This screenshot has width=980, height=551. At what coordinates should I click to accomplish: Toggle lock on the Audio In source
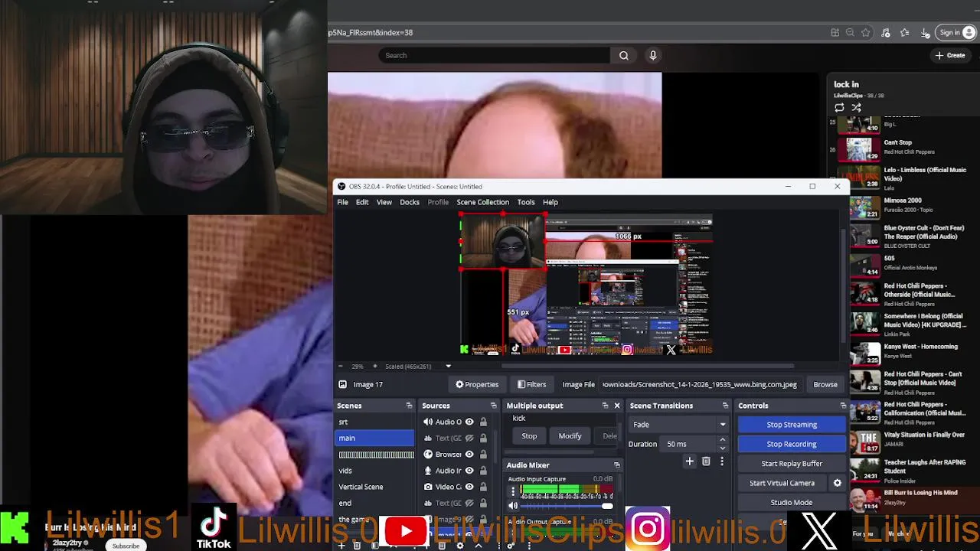click(483, 471)
